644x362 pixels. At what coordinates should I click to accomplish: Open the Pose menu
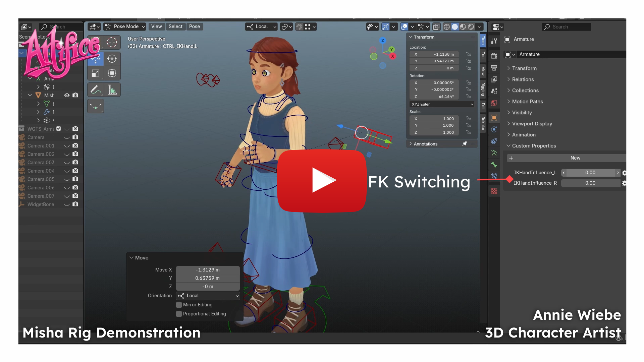195,27
